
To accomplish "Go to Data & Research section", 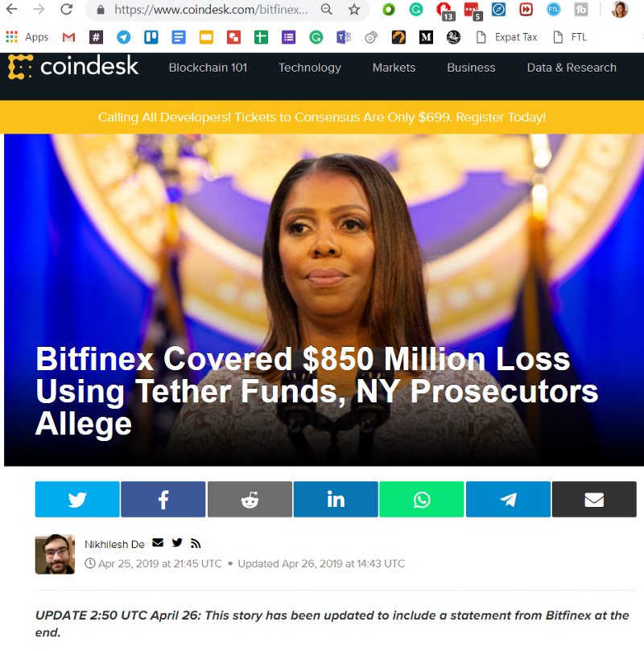I will point(572,68).
